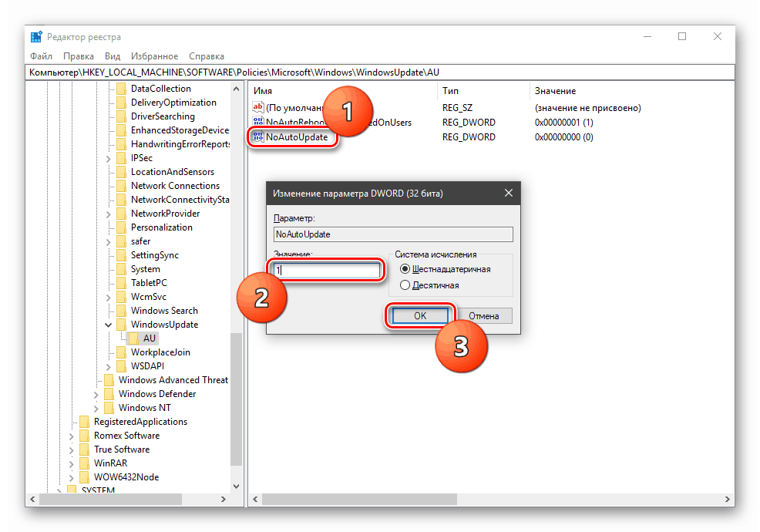Click the 0x00000001 (1) value cell
760x532 pixels.
563,123
